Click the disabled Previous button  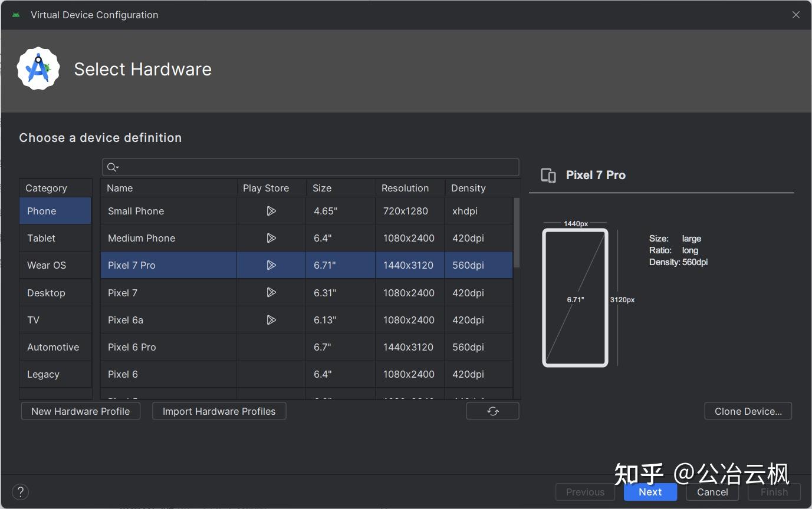click(x=585, y=492)
